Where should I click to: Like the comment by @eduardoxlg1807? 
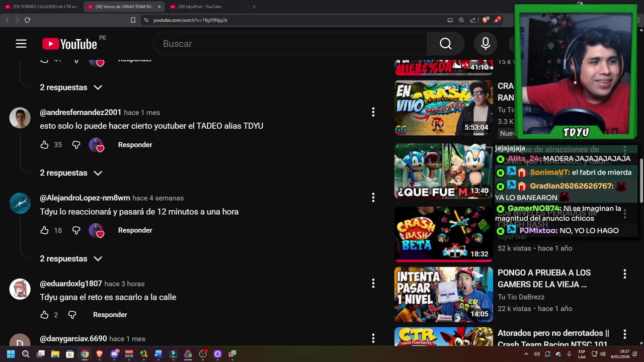click(x=44, y=315)
